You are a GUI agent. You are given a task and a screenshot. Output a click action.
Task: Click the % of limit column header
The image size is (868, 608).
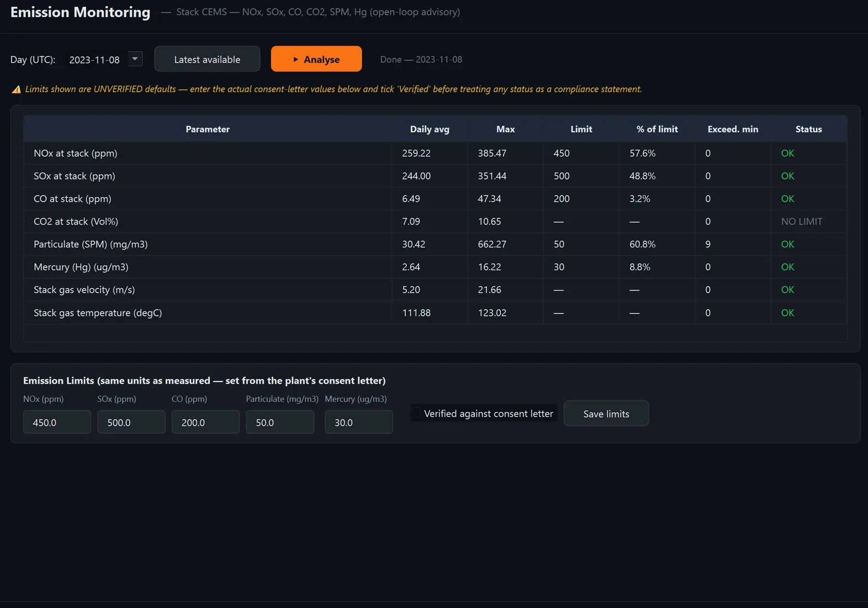coord(657,129)
